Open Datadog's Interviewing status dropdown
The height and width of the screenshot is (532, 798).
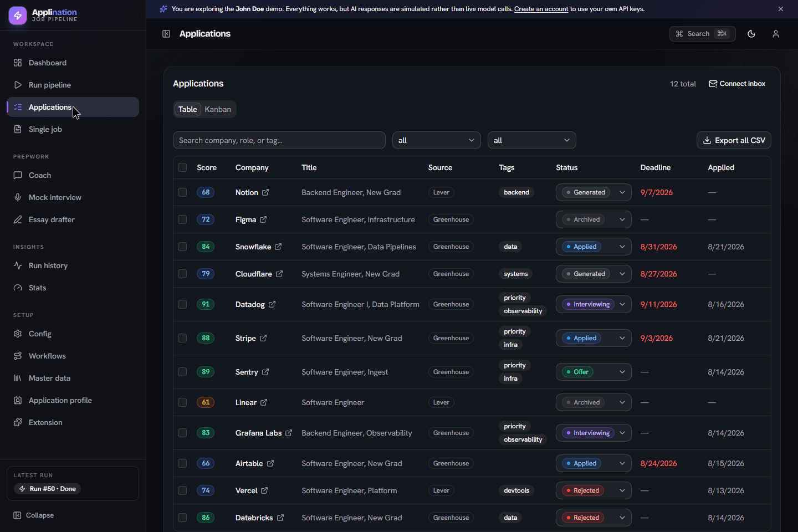[594, 304]
